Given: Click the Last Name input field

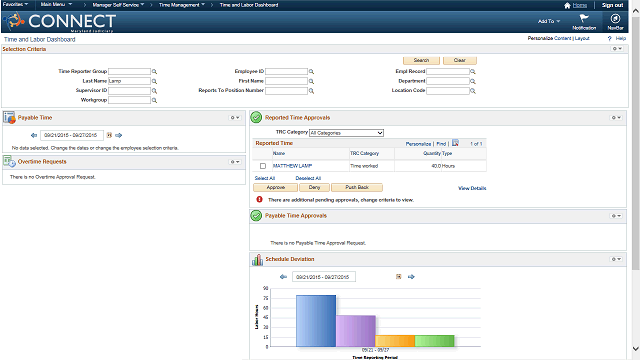Looking at the screenshot, I should pyautogui.click(x=129, y=81).
